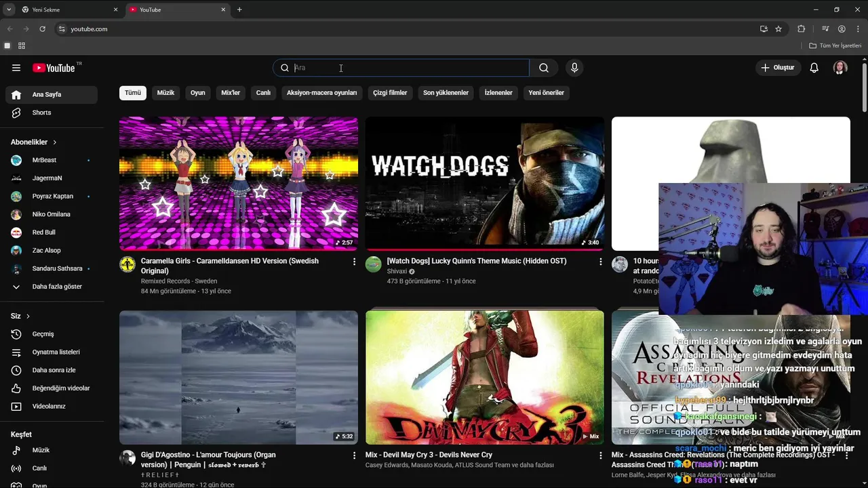This screenshot has height=488, width=868.
Task: Select the Oyun filter chip
Action: (198, 93)
